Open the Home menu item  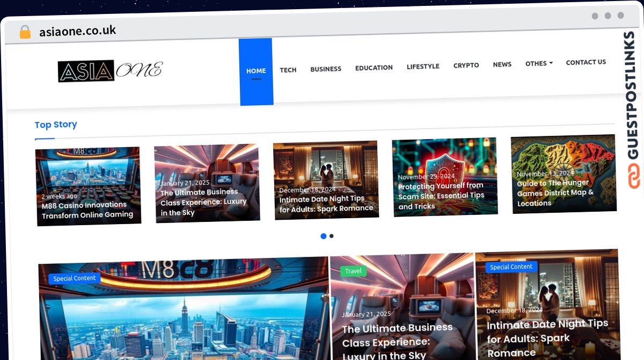(256, 71)
